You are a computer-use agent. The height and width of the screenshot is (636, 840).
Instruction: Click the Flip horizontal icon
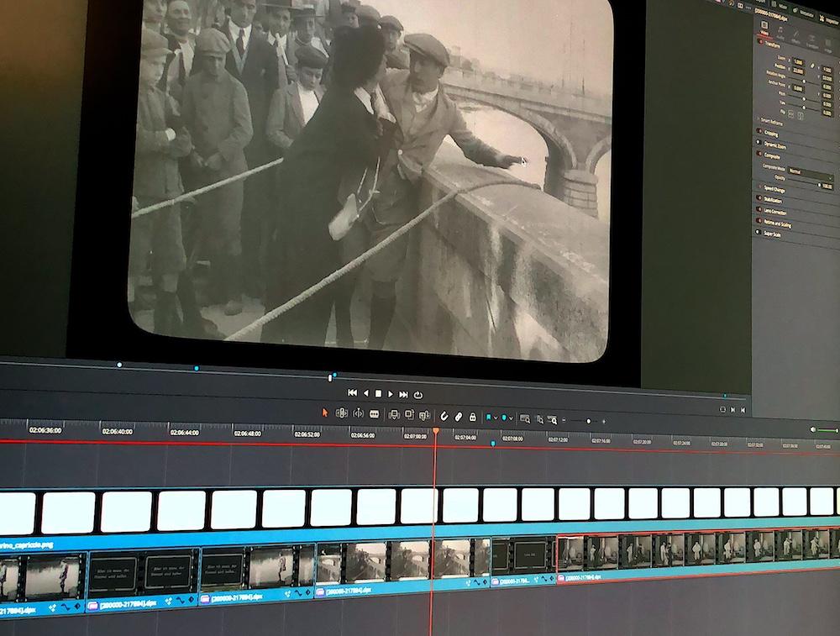tap(790, 114)
